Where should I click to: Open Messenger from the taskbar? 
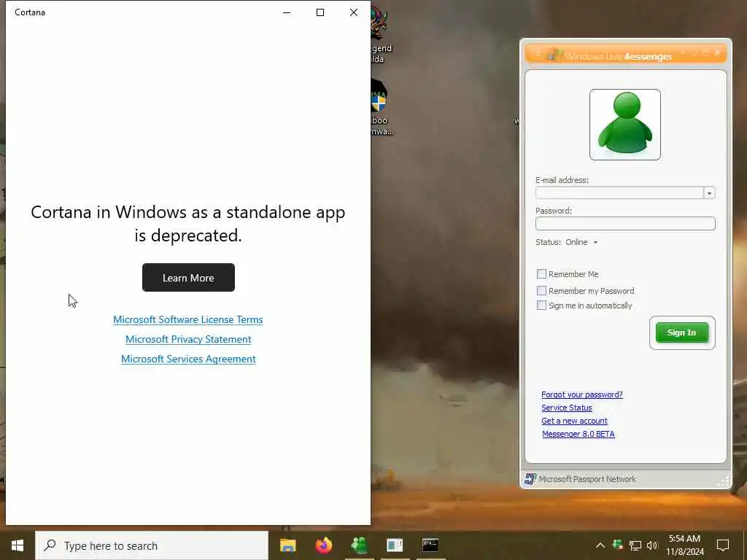coord(359,545)
